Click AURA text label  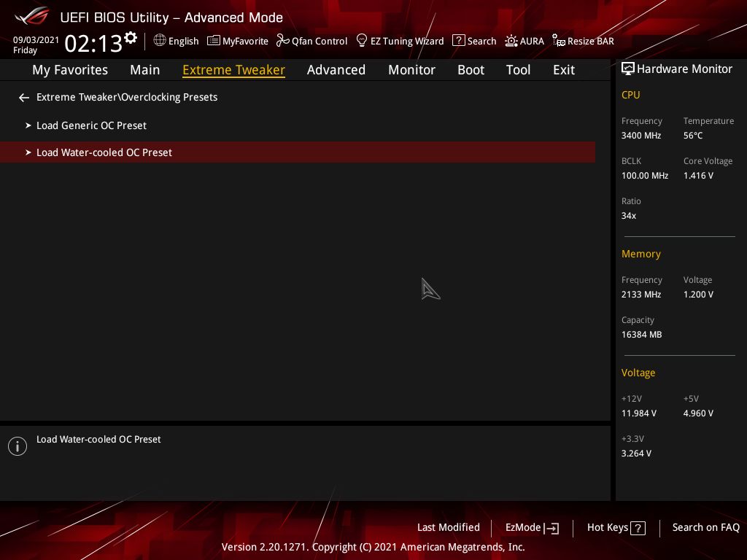click(x=532, y=41)
